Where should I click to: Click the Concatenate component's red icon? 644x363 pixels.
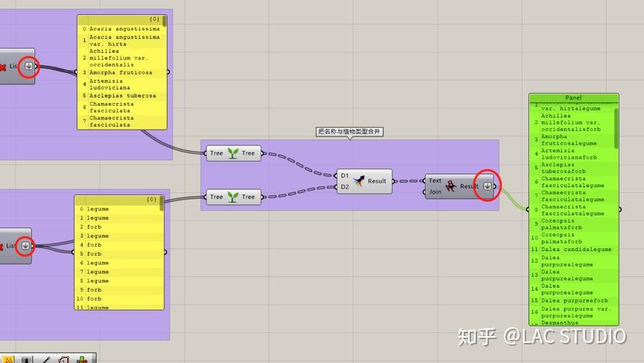click(450, 186)
